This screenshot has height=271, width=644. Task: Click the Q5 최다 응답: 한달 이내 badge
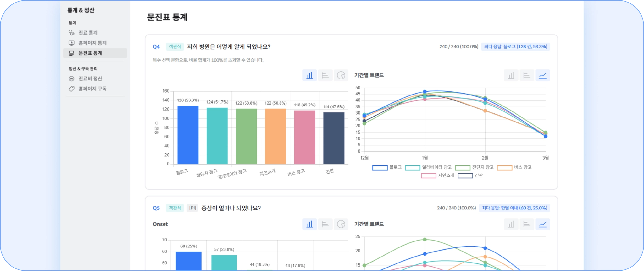point(514,208)
